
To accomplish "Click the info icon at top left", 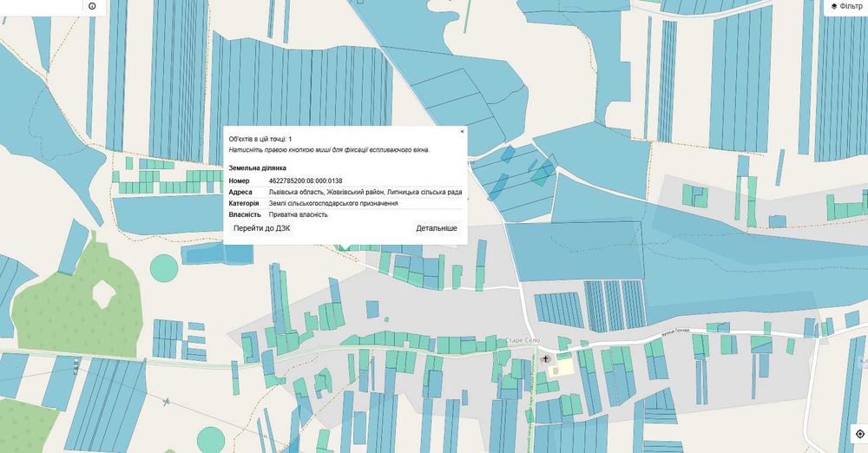I will click(x=92, y=6).
